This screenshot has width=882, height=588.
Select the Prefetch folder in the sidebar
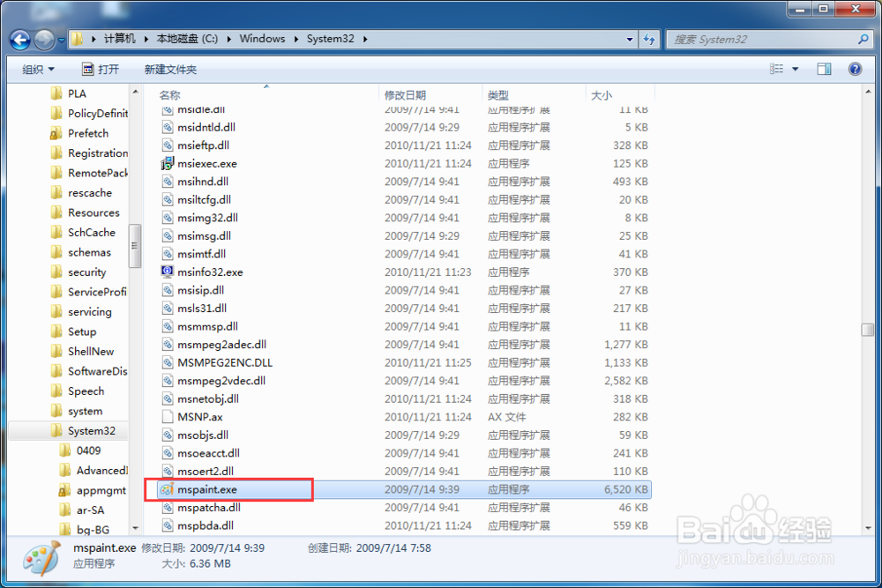(x=91, y=132)
